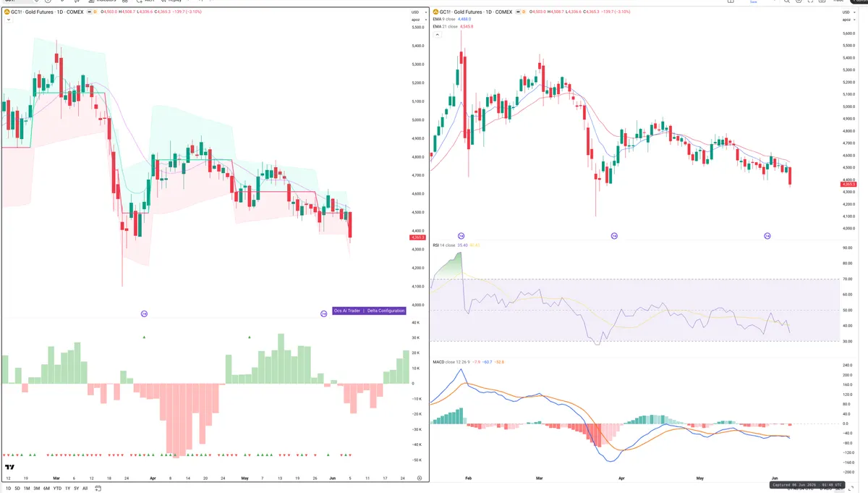Select the 6M timeframe range
Image resolution: width=868 pixels, height=493 pixels.
pos(46,489)
